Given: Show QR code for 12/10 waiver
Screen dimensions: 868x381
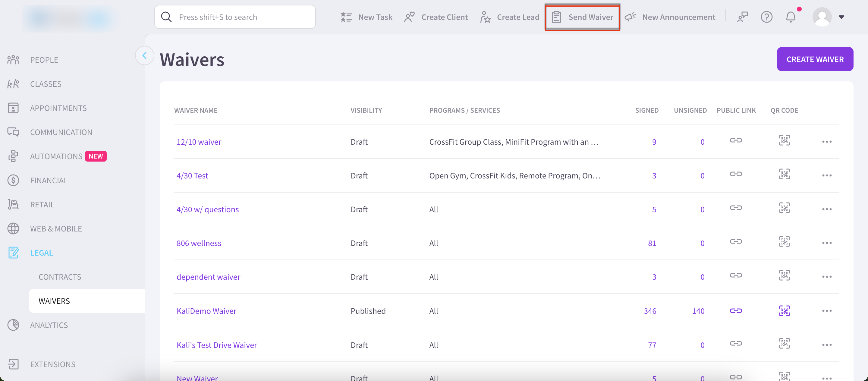Looking at the screenshot, I should coord(784,140).
